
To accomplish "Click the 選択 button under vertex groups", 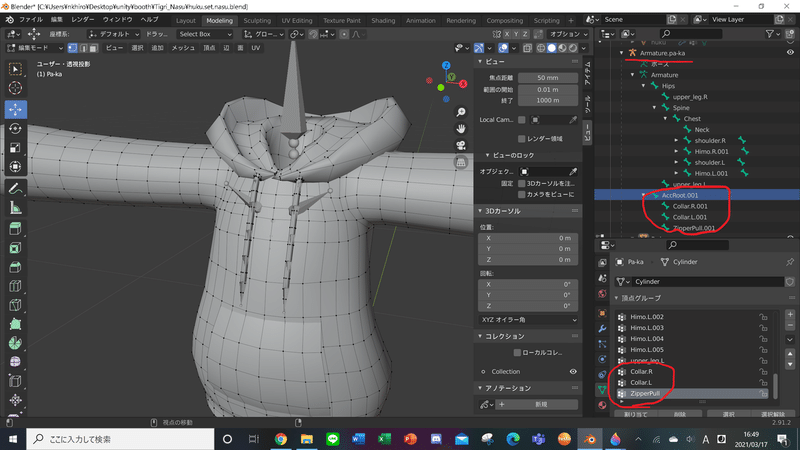I will tap(728, 412).
